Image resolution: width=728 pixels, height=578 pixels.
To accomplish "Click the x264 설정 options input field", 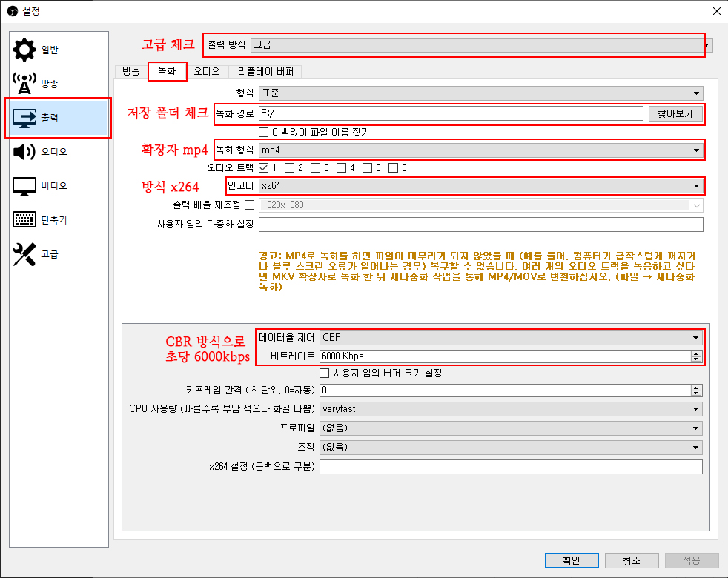I will click(x=512, y=467).
